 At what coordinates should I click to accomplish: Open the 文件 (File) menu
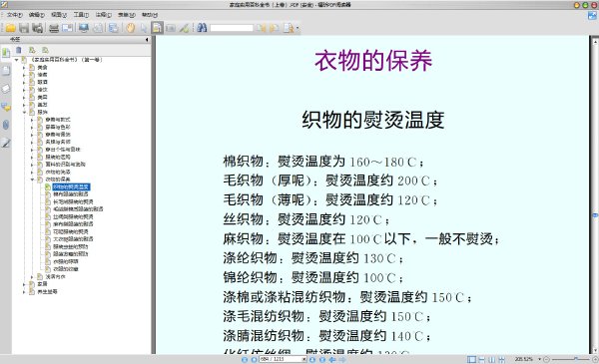coord(15,15)
